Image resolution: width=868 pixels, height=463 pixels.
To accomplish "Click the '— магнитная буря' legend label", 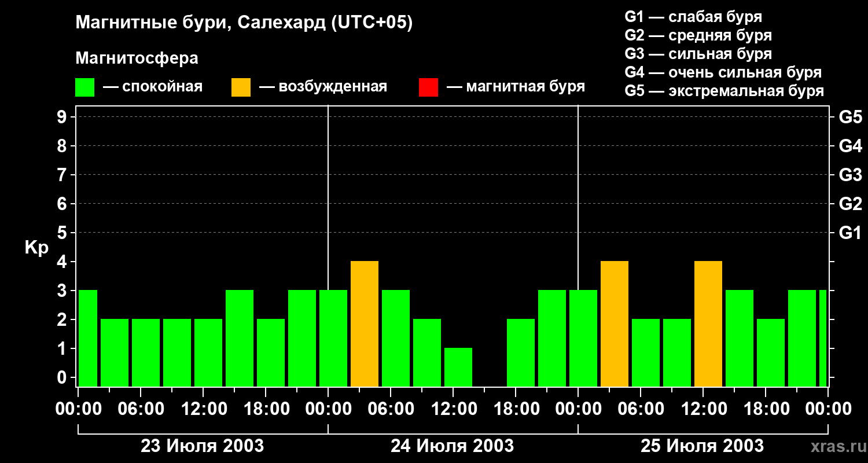I will 516,87.
